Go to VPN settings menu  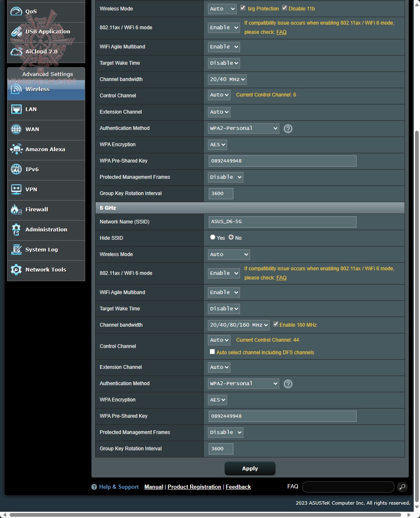point(46,190)
